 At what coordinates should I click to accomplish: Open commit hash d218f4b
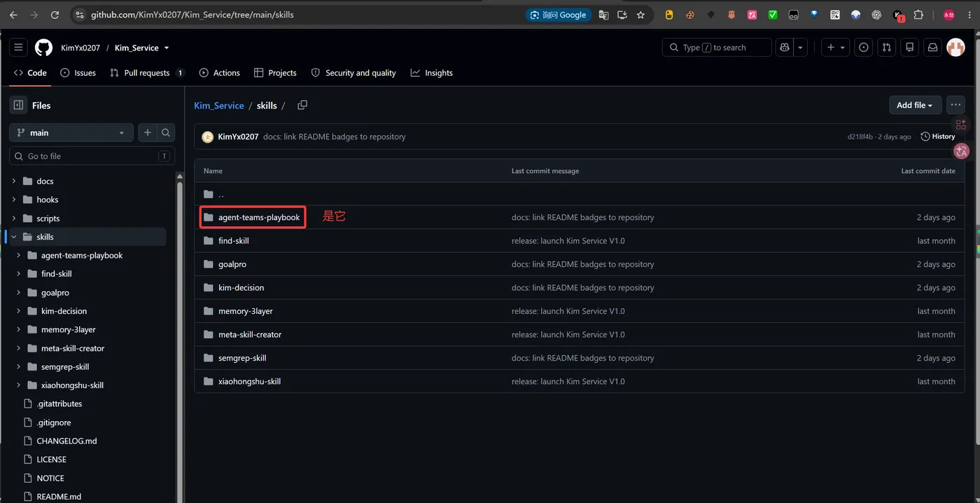click(x=860, y=137)
